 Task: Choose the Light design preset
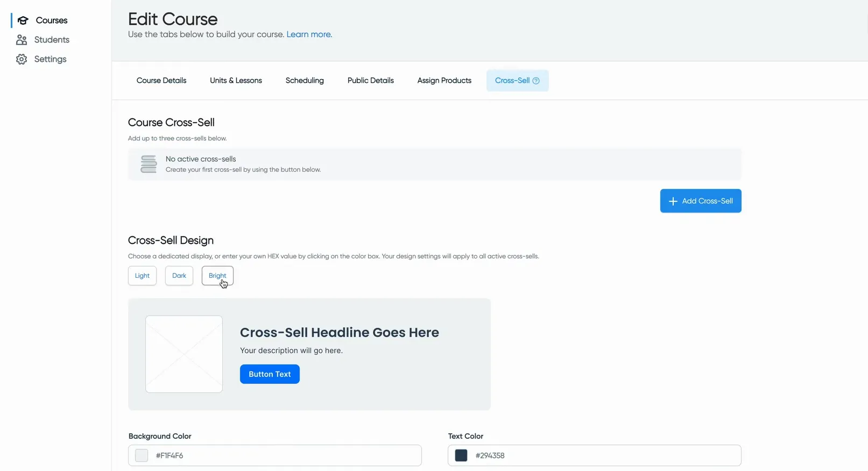coord(142,276)
